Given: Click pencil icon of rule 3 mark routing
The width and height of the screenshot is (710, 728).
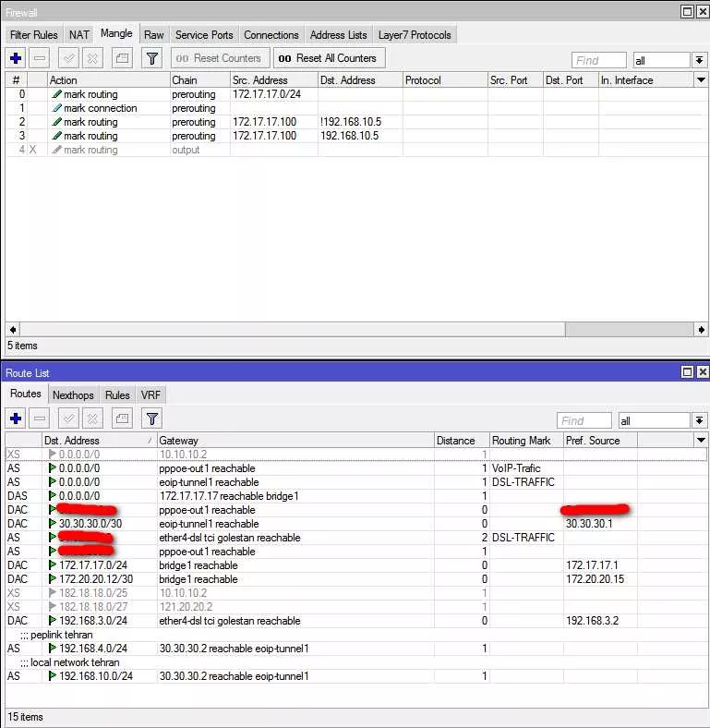Looking at the screenshot, I should coord(56,136).
